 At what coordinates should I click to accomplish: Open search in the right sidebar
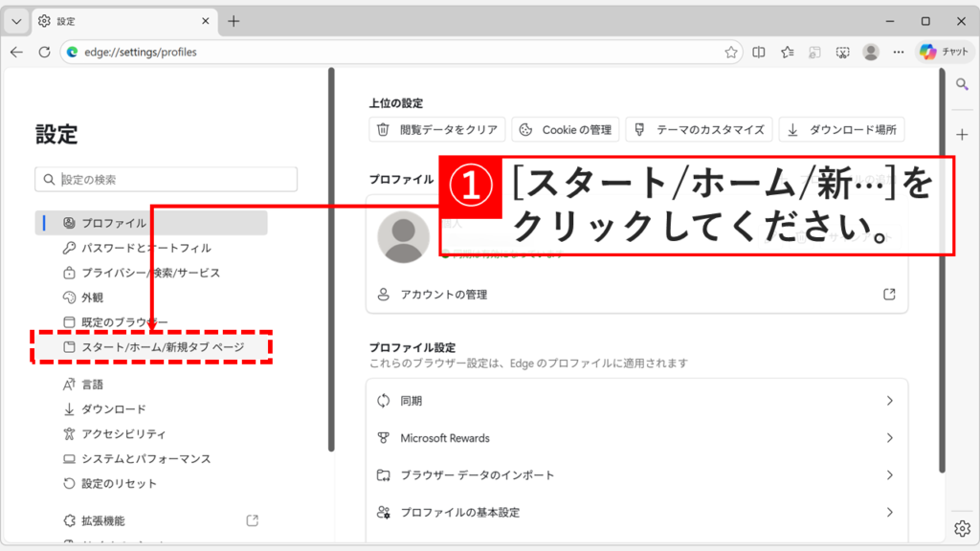(x=962, y=84)
